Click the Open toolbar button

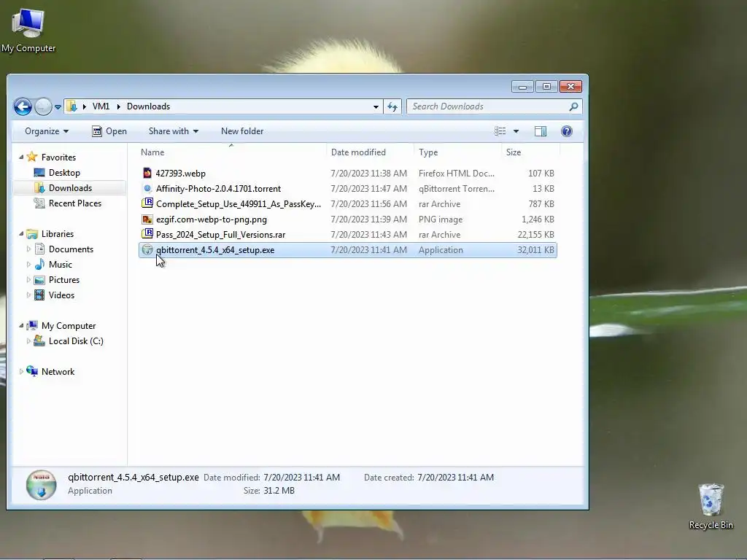109,131
